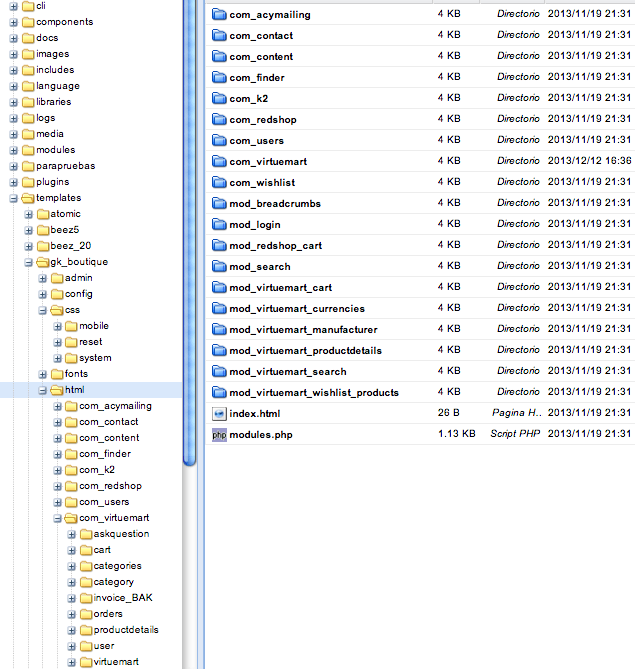Collapse the com_virtuemart tree node
This screenshot has height=669, width=635.
58,518
